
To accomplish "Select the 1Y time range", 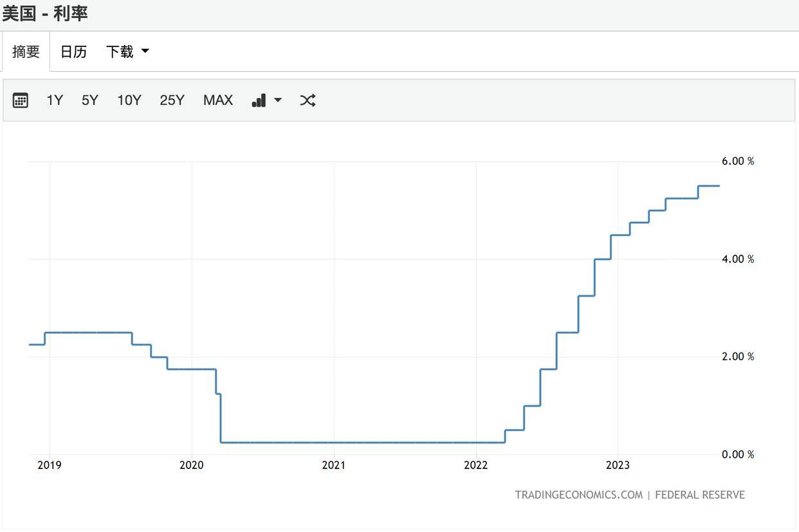I will point(55,100).
